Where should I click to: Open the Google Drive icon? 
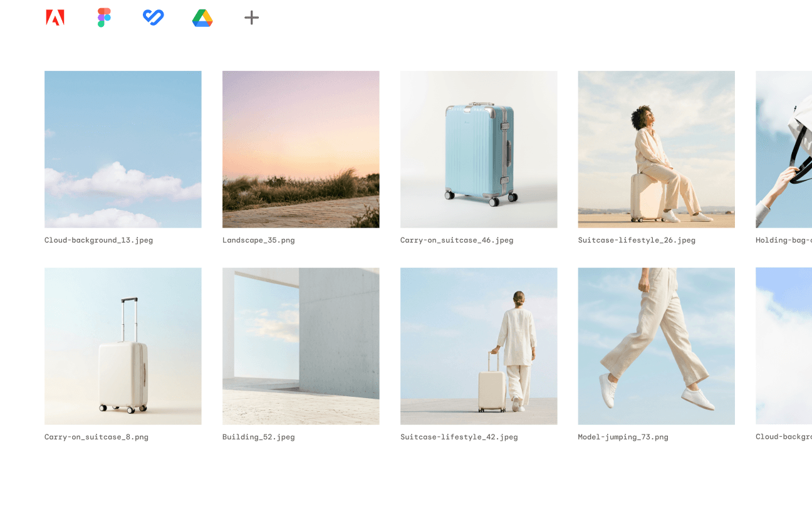tap(202, 18)
